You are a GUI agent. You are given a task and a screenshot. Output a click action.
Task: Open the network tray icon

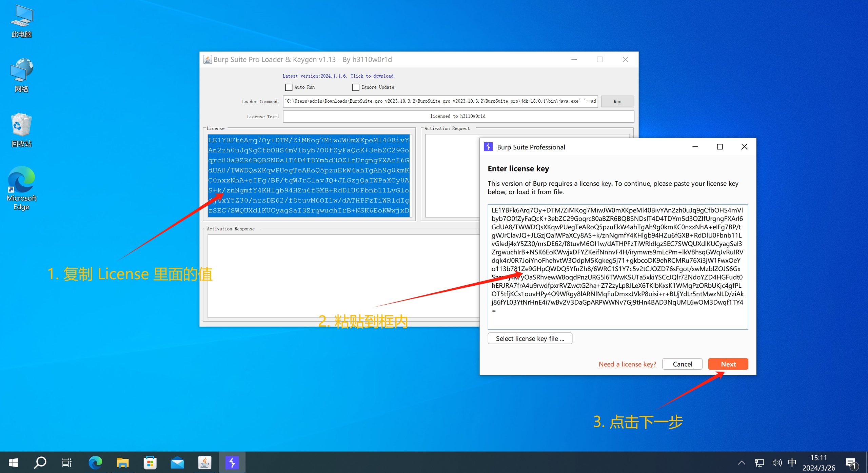[759, 463]
